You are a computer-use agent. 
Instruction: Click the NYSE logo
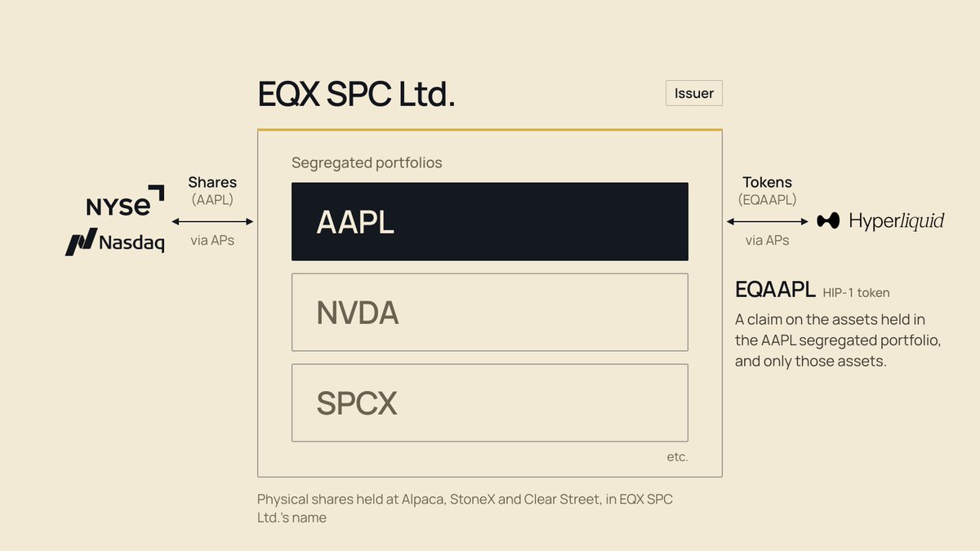[x=125, y=201]
